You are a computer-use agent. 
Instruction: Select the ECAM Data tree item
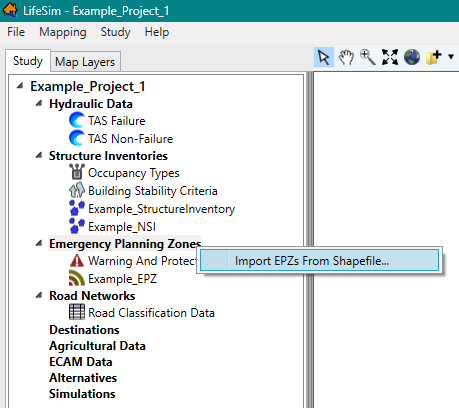coord(81,362)
